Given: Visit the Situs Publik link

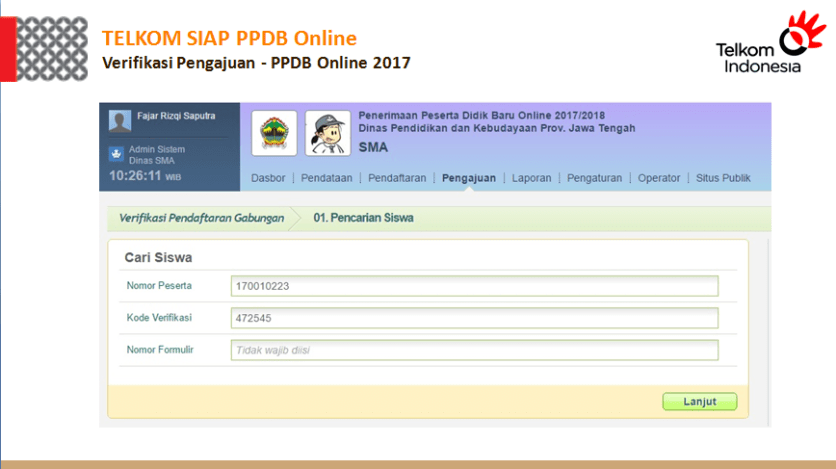Looking at the screenshot, I should (x=723, y=178).
